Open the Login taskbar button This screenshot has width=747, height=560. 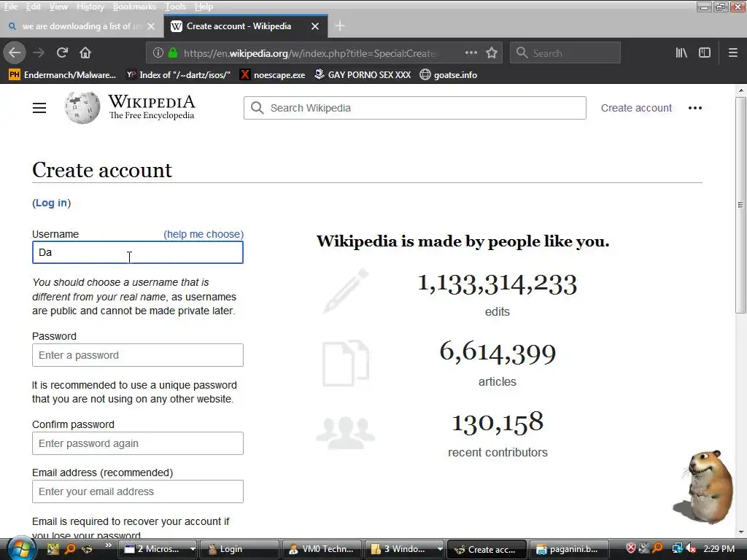tap(239, 549)
